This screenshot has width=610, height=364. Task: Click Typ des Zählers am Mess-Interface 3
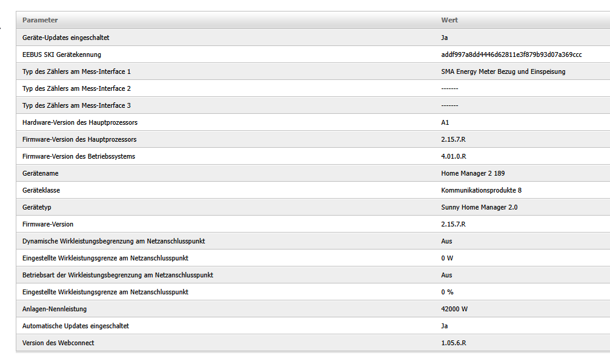click(x=76, y=105)
